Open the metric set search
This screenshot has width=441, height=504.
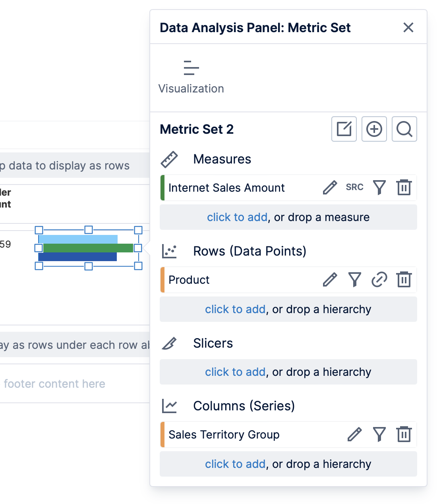pyautogui.click(x=404, y=129)
